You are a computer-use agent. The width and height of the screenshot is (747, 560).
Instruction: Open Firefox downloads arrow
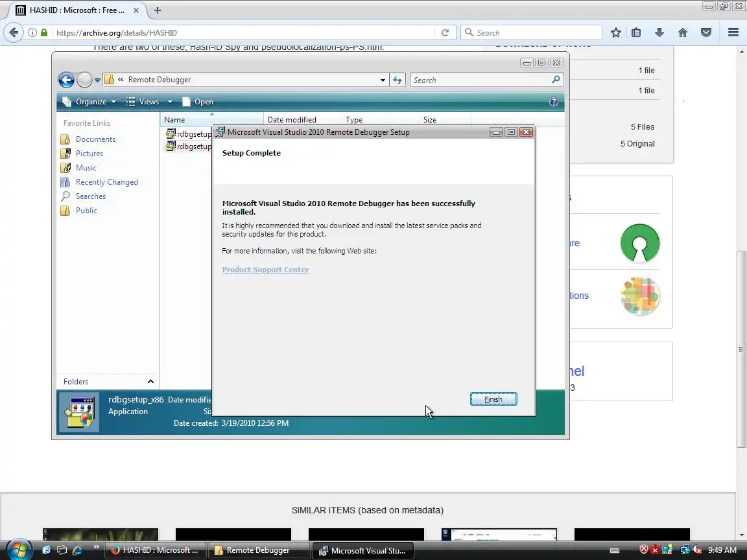[x=659, y=32]
